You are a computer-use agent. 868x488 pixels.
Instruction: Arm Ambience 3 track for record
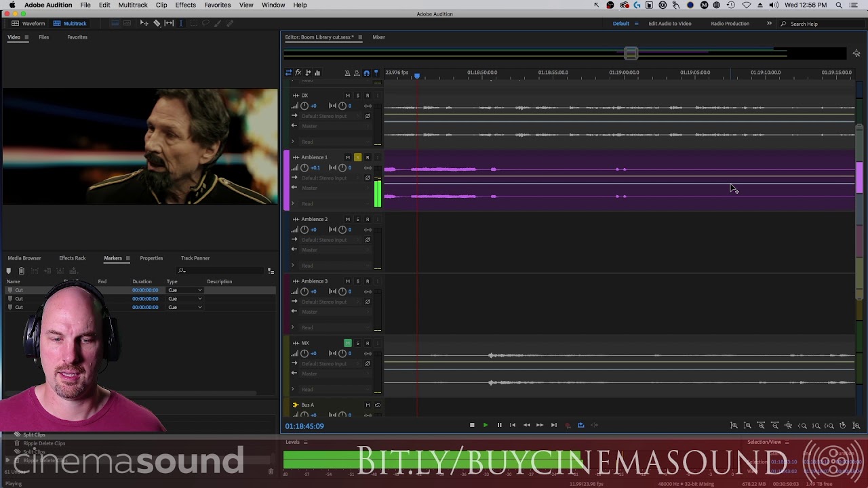tap(368, 281)
